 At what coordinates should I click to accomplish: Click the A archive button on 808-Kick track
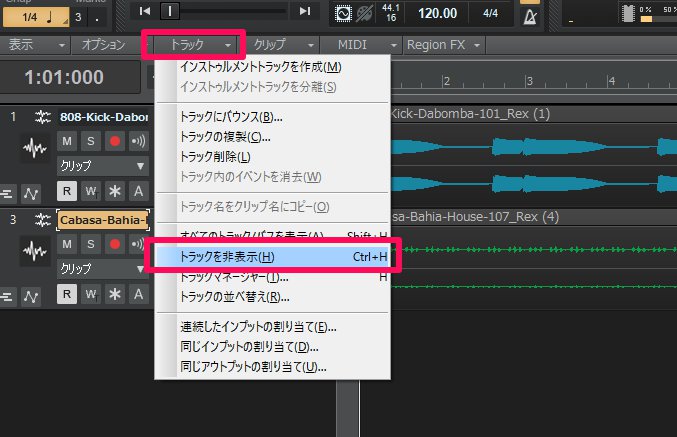point(138,191)
